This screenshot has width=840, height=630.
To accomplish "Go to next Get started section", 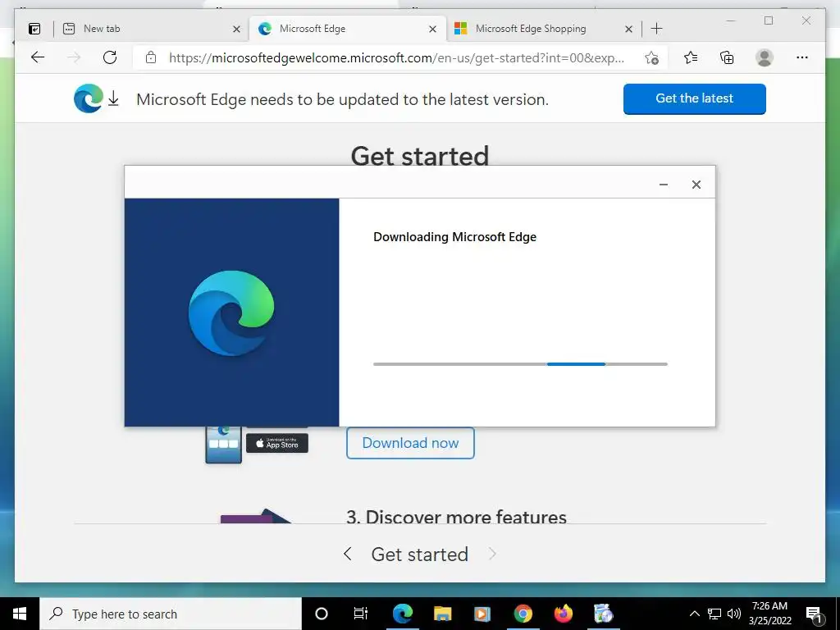I will 492,554.
